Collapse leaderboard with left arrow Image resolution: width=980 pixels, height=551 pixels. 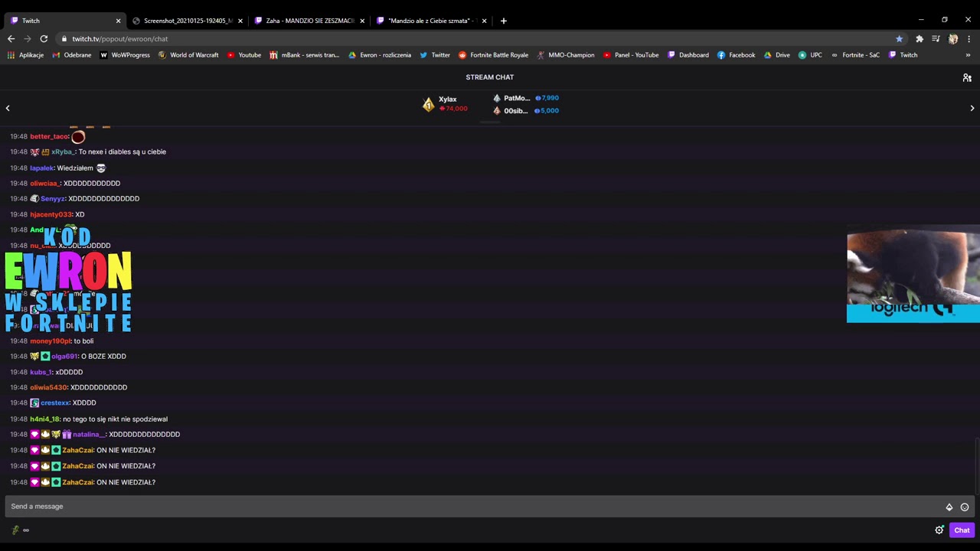pyautogui.click(x=8, y=108)
